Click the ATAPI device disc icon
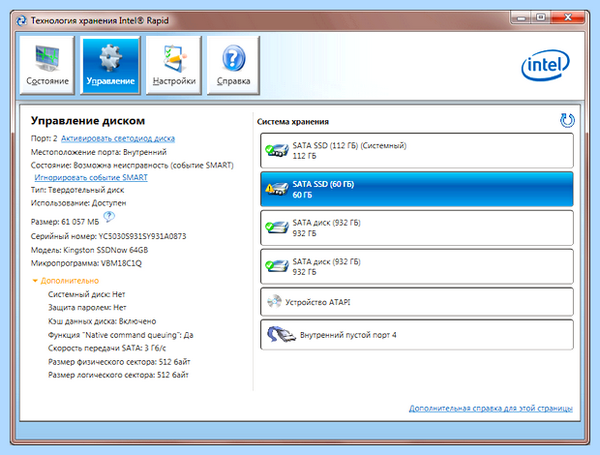The height and width of the screenshot is (455, 600). pyautogui.click(x=274, y=302)
